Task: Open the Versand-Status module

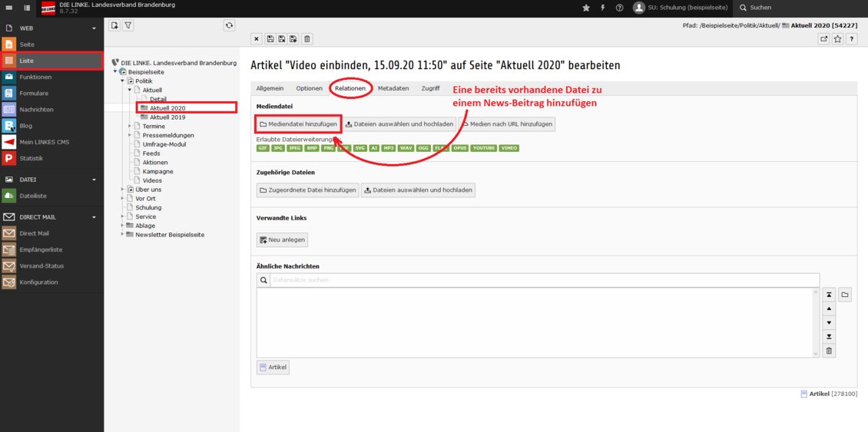Action: click(x=51, y=265)
